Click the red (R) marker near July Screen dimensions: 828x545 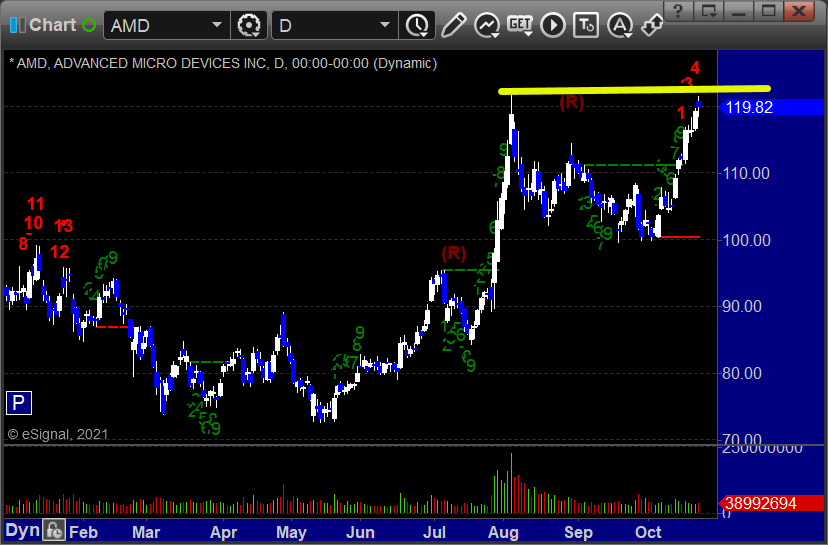click(454, 253)
